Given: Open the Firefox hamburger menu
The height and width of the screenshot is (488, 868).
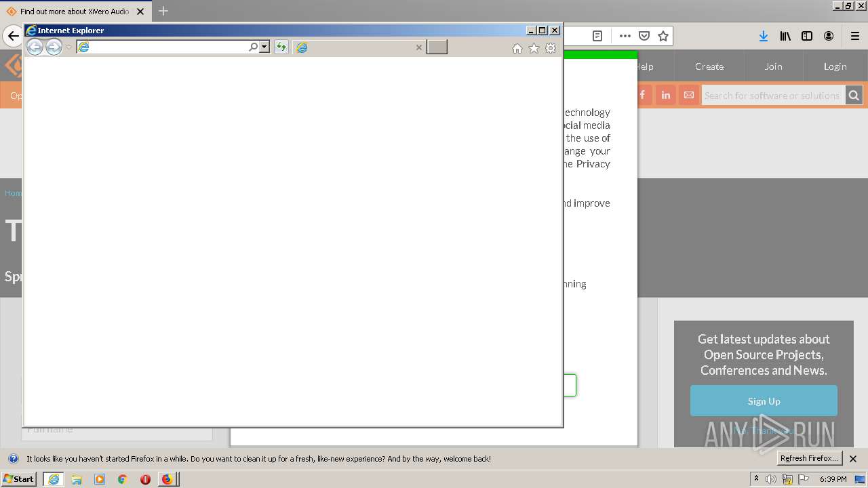Looking at the screenshot, I should (855, 36).
